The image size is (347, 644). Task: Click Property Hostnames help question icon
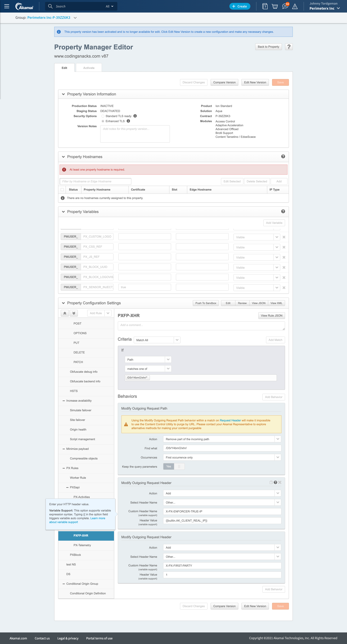pos(283,156)
